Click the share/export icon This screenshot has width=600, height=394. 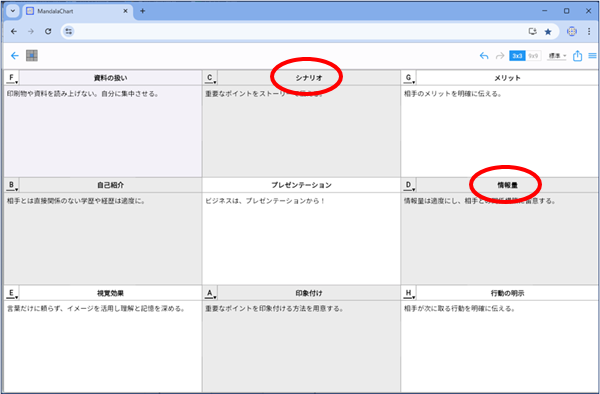point(577,56)
